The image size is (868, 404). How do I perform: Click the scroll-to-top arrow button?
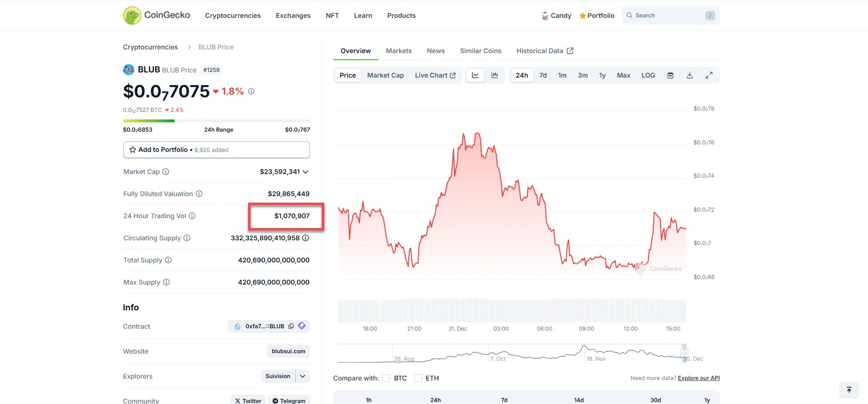(x=849, y=390)
